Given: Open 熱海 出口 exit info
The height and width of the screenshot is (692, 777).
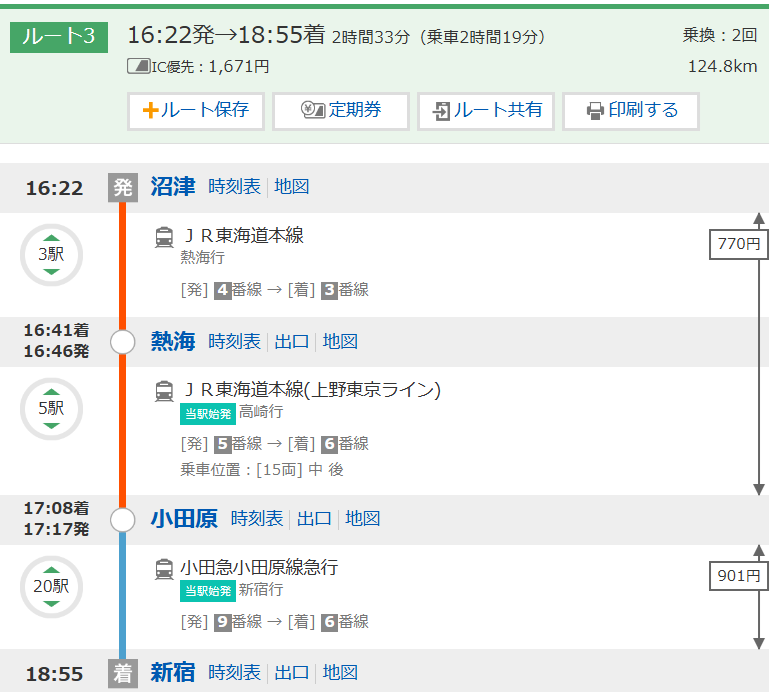Looking at the screenshot, I should [x=292, y=342].
